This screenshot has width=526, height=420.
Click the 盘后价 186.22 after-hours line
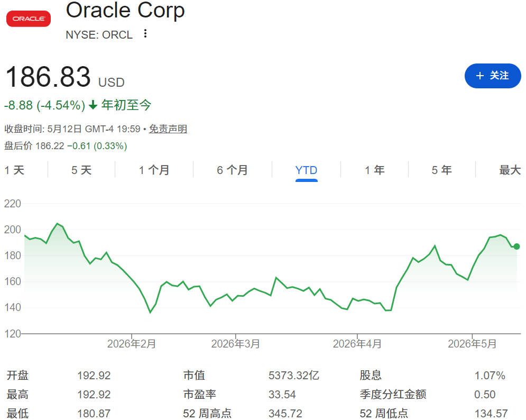click(66, 146)
